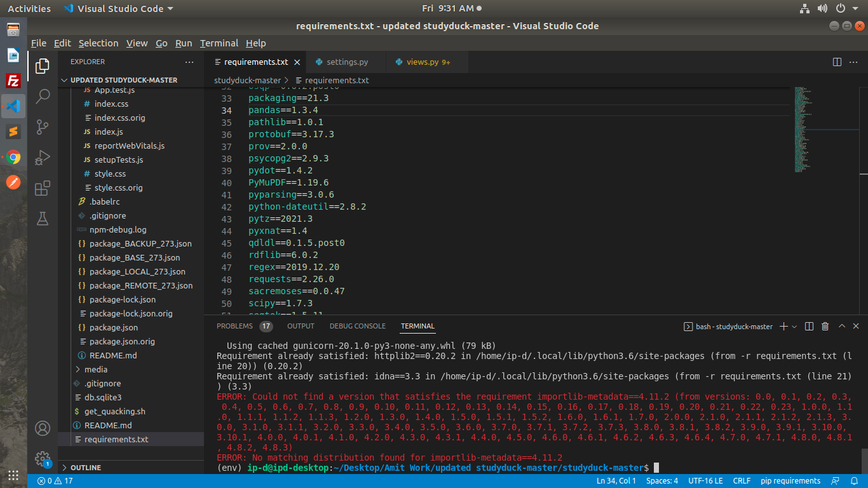This screenshot has width=868, height=488.
Task: Open the Source Control view
Action: click(x=43, y=126)
